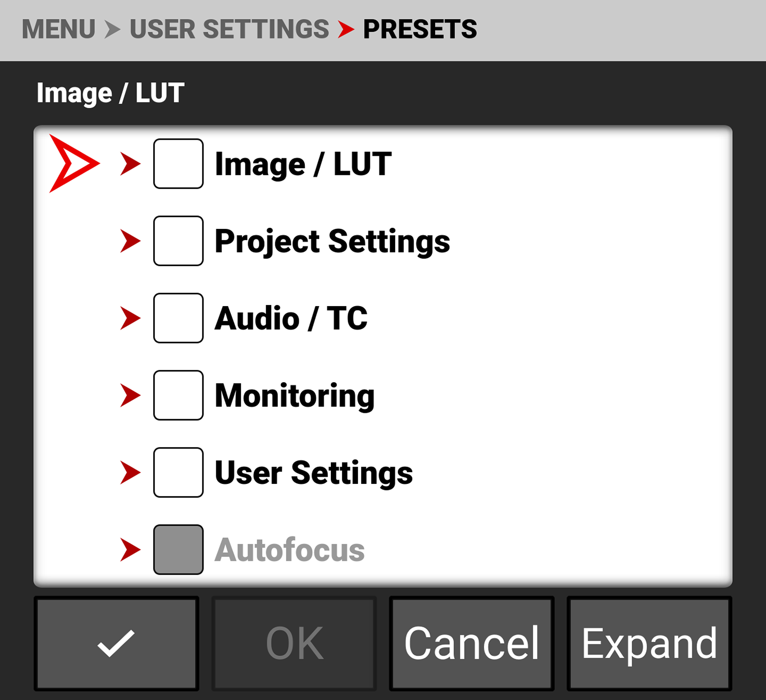Tick the Audio / TC checkbox

(178, 318)
